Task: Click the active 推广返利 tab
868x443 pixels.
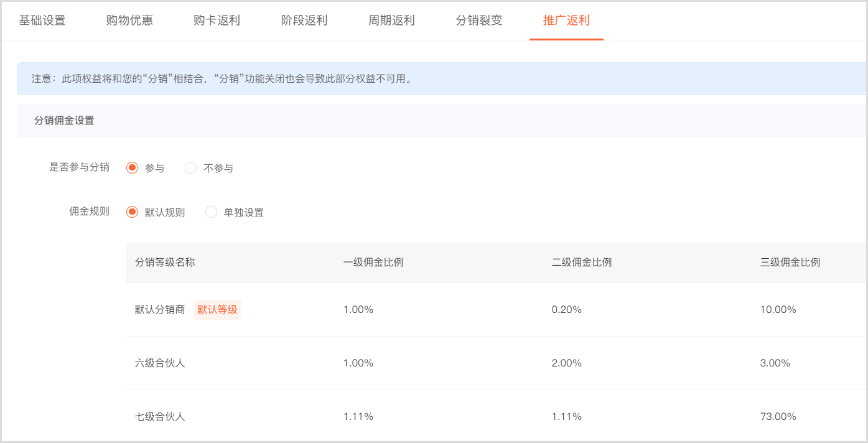Action: [566, 21]
